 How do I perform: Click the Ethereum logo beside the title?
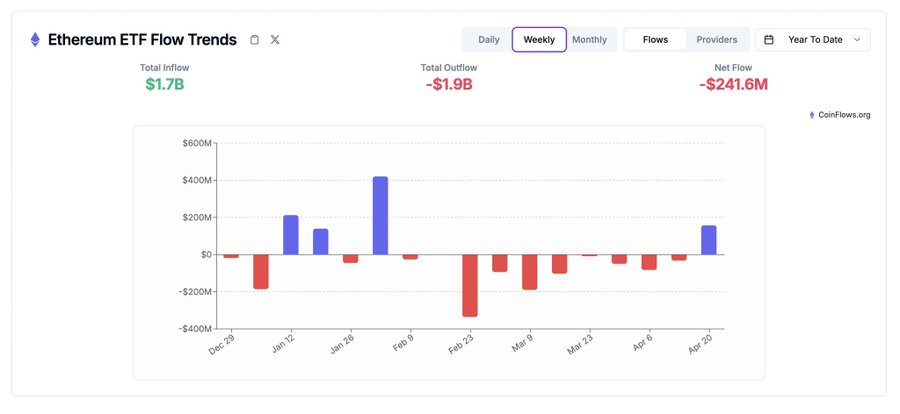[x=35, y=40]
